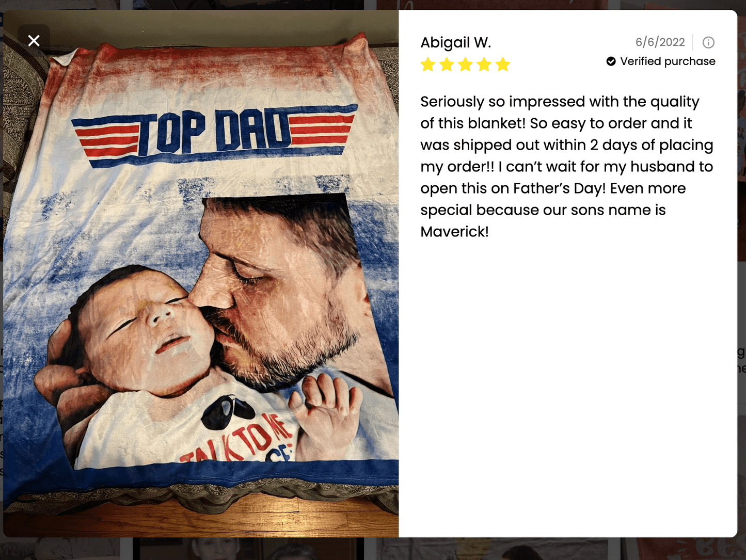Click the review date 6/6/2022

pos(660,42)
